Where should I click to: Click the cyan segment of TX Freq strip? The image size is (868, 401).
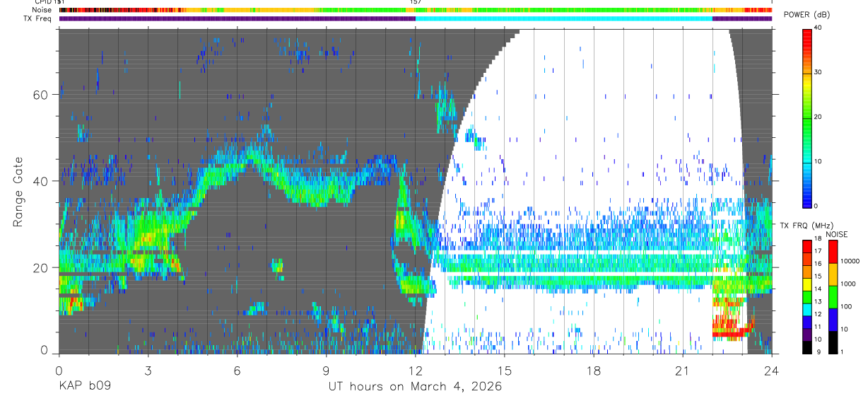pos(564,18)
